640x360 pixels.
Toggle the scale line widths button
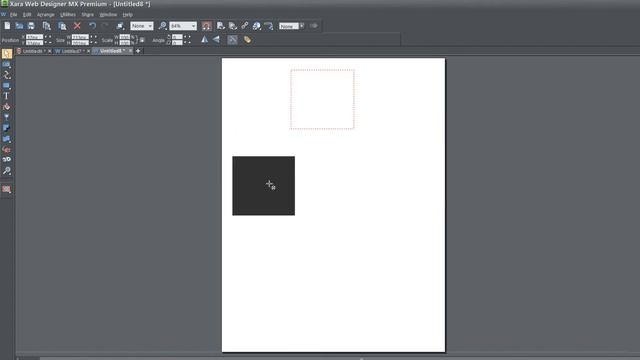pos(232,40)
